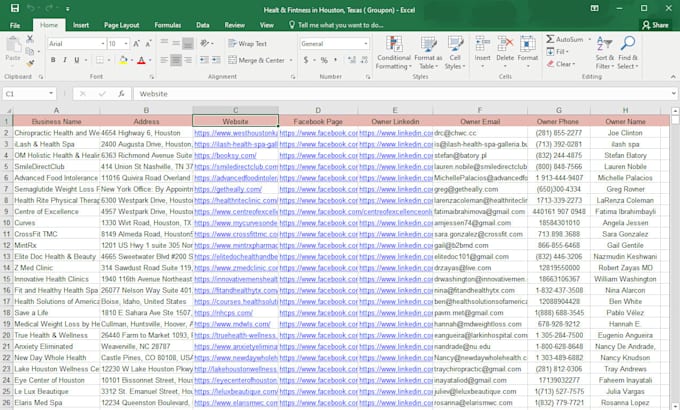
Task: Expand the Borders dropdown arrow
Action: (108, 60)
